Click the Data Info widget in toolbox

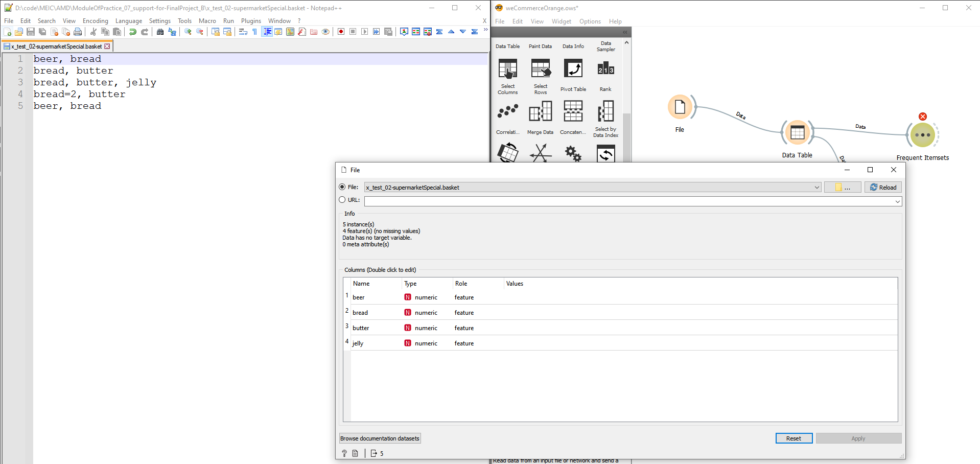[573, 47]
